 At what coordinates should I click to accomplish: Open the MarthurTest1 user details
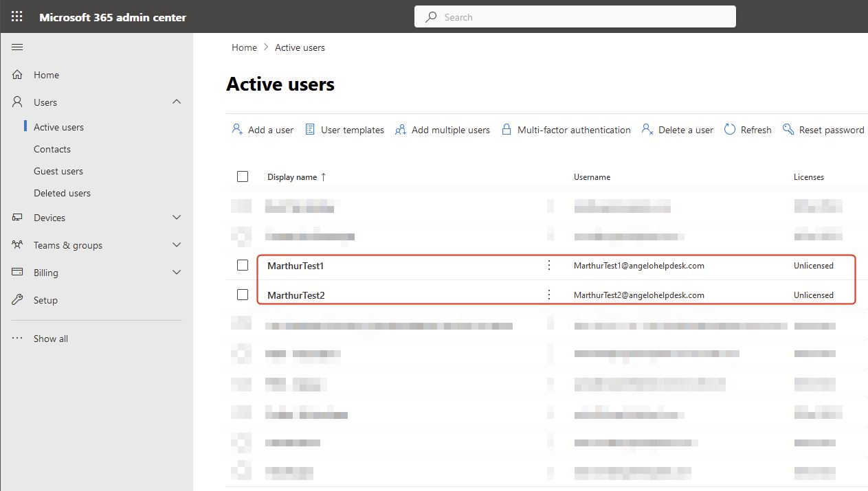[x=296, y=266]
